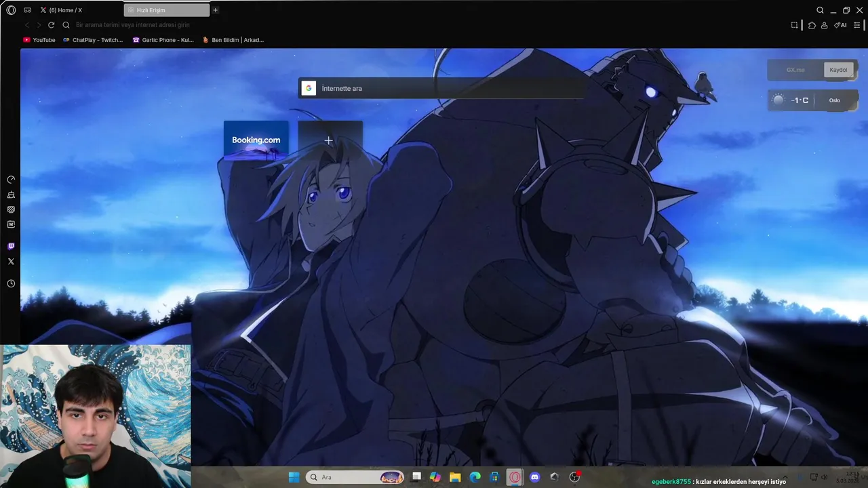
Task: Open the Opera GX main menu logo
Action: [x=11, y=10]
